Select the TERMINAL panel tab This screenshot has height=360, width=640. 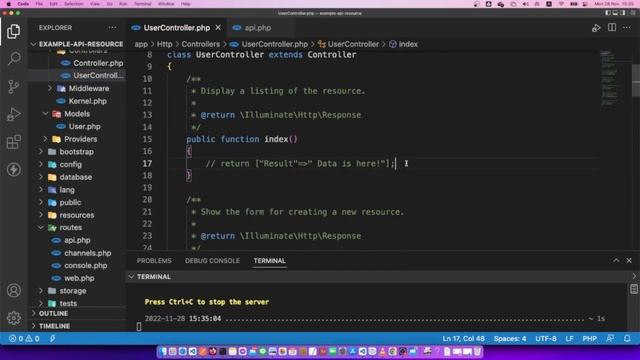269,260
